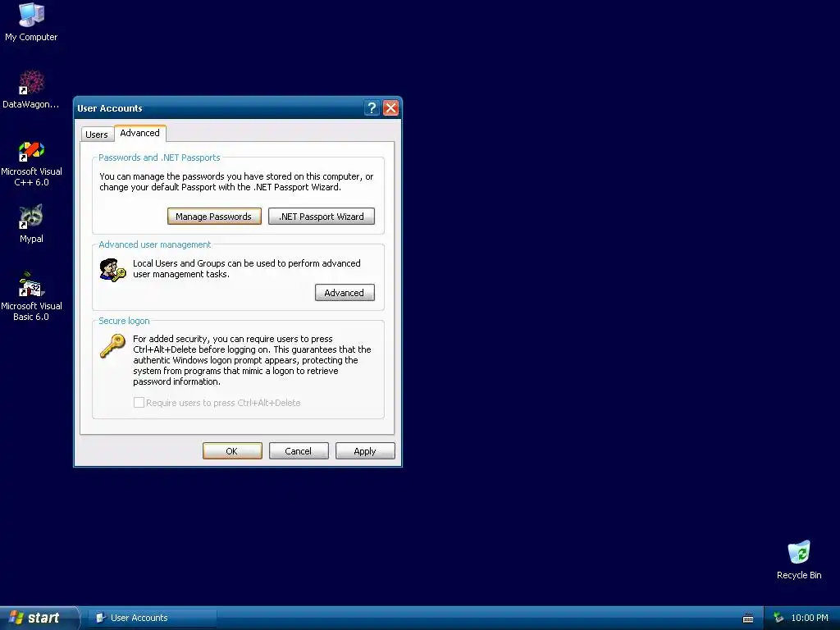Launch the .NET Passport Wizard
Viewport: 840px width, 630px height.
(322, 217)
